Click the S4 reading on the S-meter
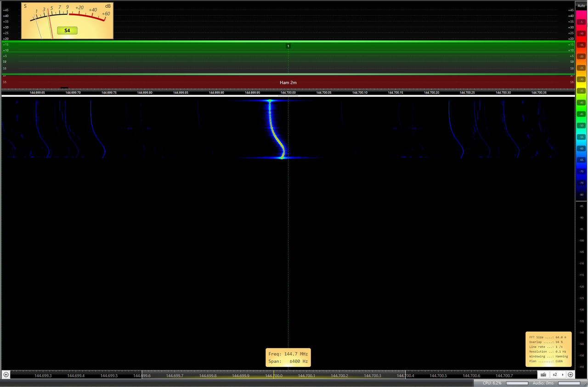This screenshot has height=387, width=588. 67,30
